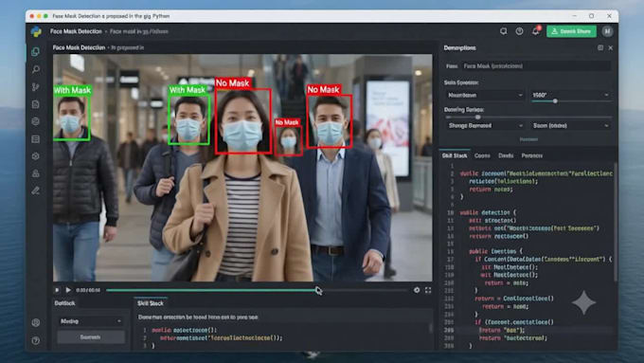The height and width of the screenshot is (363, 644).
Task: Open the Saom dropdown
Action: click(x=570, y=125)
